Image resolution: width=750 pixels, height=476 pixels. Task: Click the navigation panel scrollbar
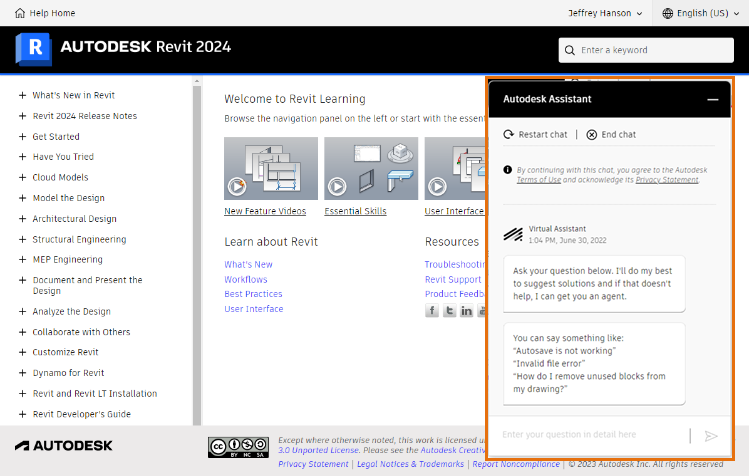point(197,255)
